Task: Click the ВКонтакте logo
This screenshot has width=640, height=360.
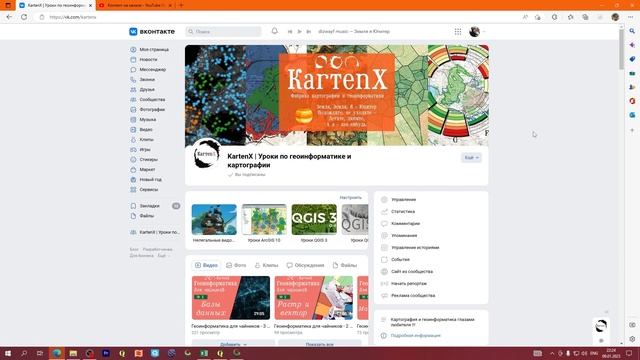Action: click(x=152, y=31)
